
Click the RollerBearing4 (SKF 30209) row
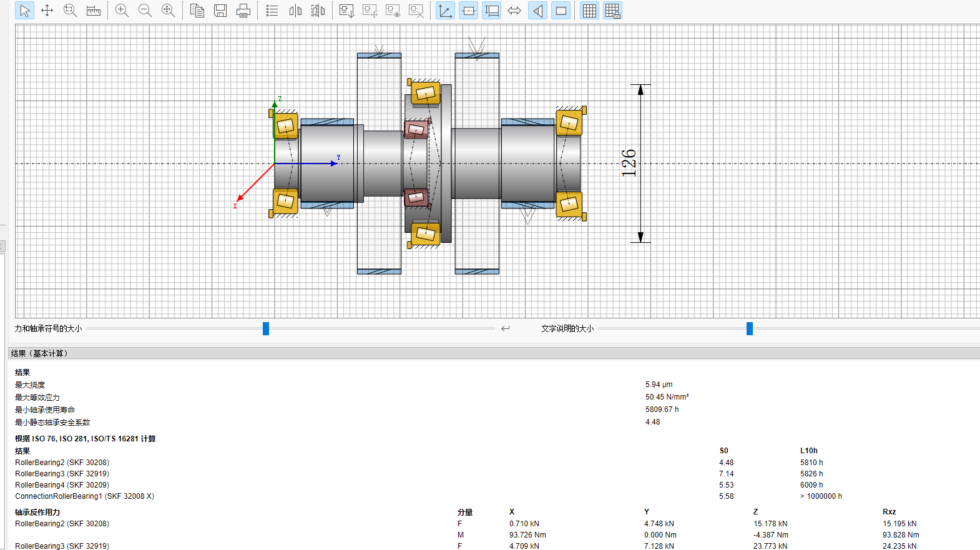click(62, 485)
